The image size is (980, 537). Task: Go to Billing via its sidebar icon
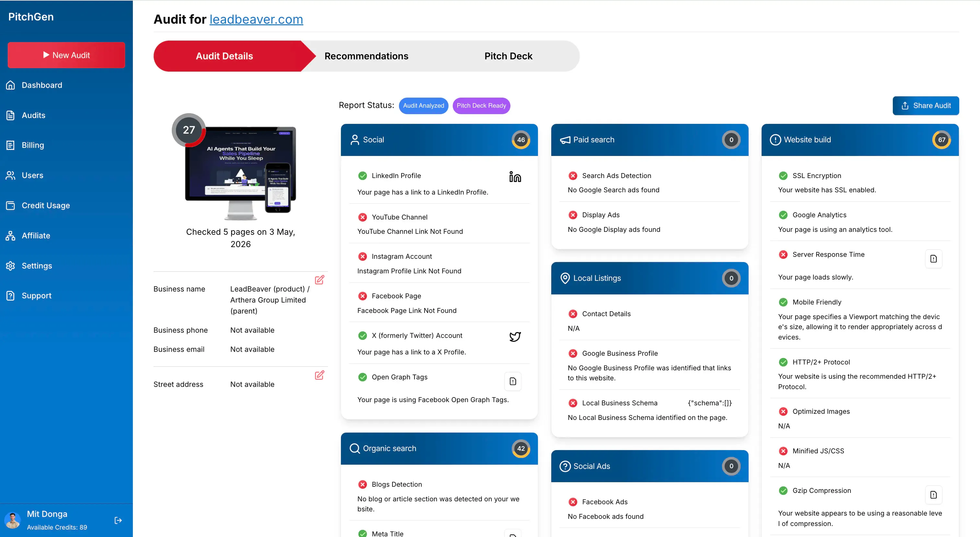(x=11, y=145)
